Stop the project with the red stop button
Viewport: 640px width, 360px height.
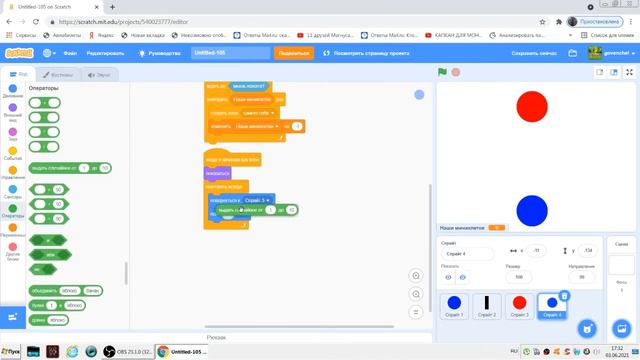point(456,72)
